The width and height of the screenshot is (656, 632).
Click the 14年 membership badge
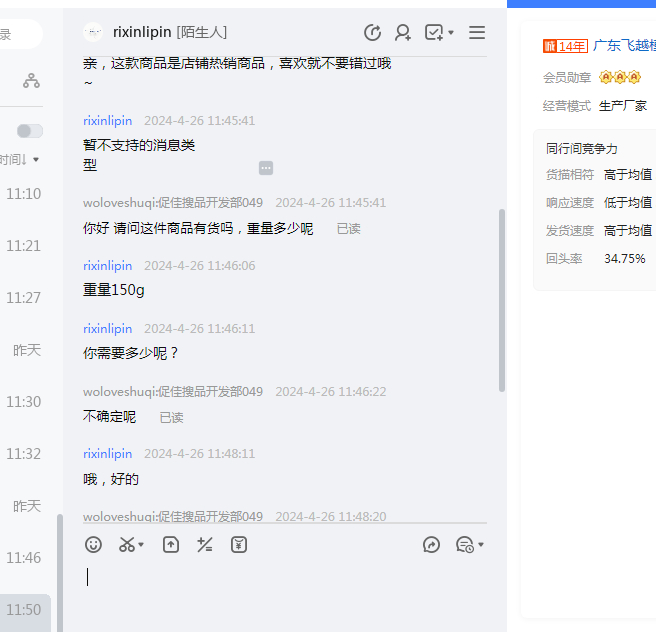click(x=565, y=46)
